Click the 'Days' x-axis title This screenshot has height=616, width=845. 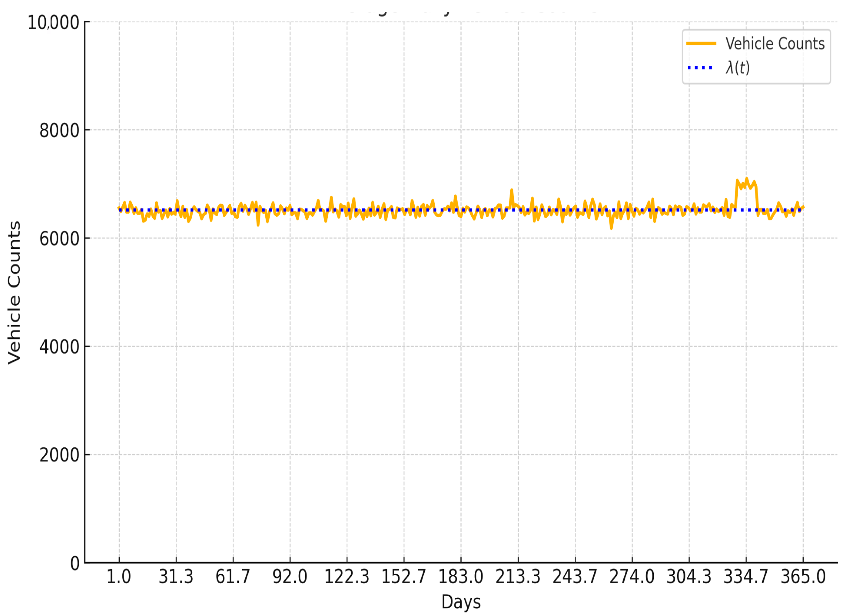[x=461, y=602]
